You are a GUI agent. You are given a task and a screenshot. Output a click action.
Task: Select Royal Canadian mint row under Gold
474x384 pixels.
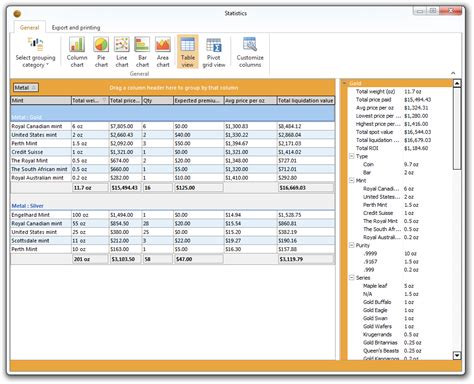(173, 126)
